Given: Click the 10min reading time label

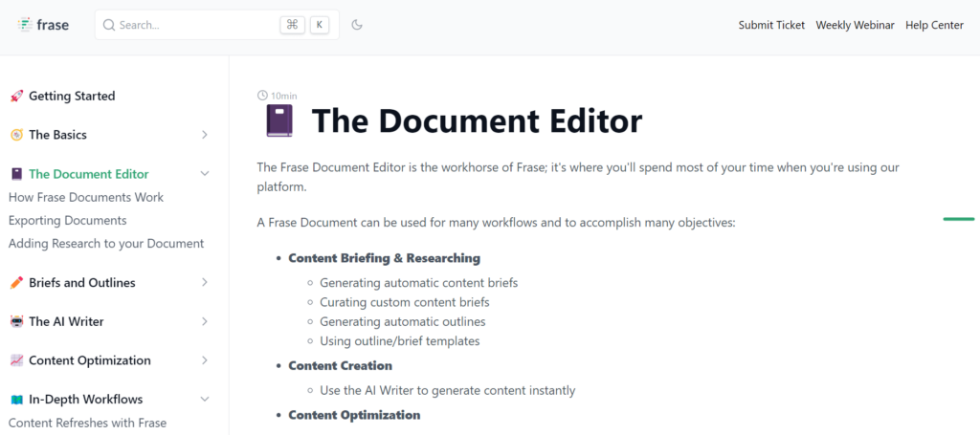Looking at the screenshot, I should tap(283, 96).
